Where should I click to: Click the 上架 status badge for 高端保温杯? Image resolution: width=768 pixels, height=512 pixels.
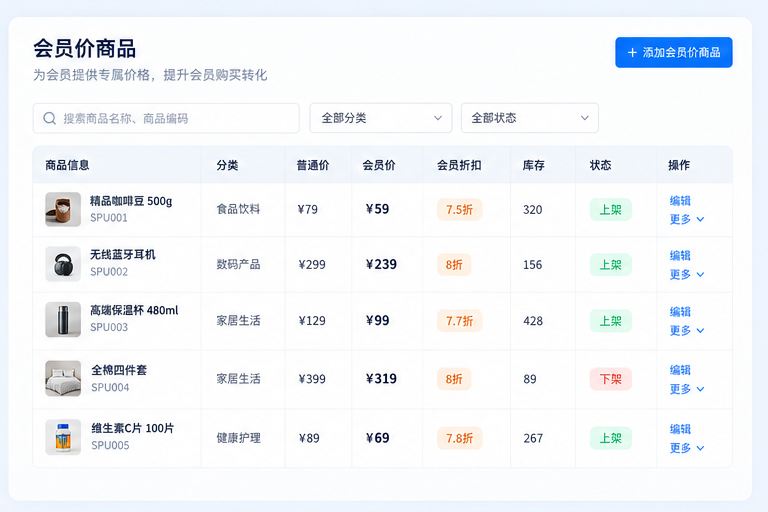[610, 321]
